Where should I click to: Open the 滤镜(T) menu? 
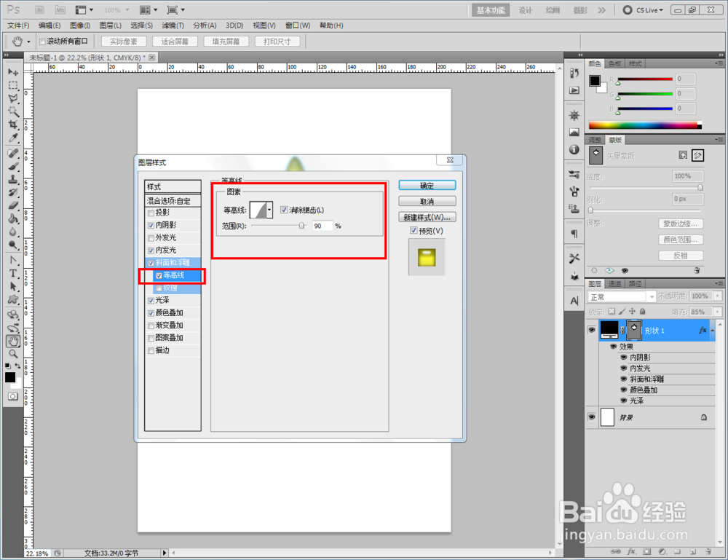click(173, 25)
